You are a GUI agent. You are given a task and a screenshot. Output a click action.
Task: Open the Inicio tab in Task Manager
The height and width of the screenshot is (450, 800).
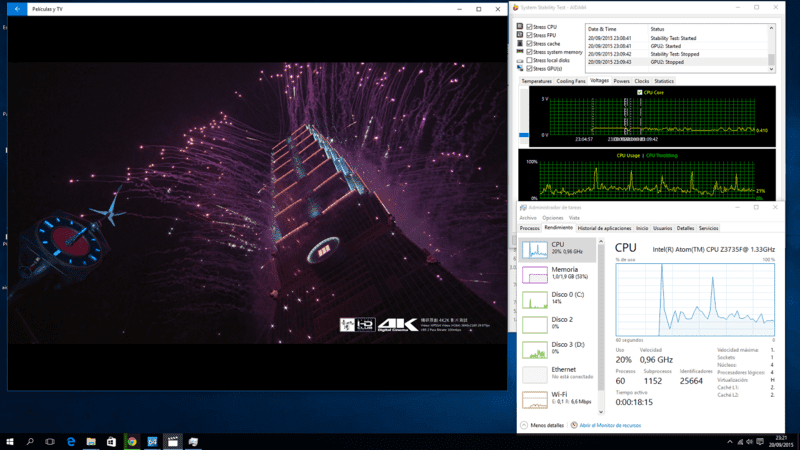coord(642,229)
